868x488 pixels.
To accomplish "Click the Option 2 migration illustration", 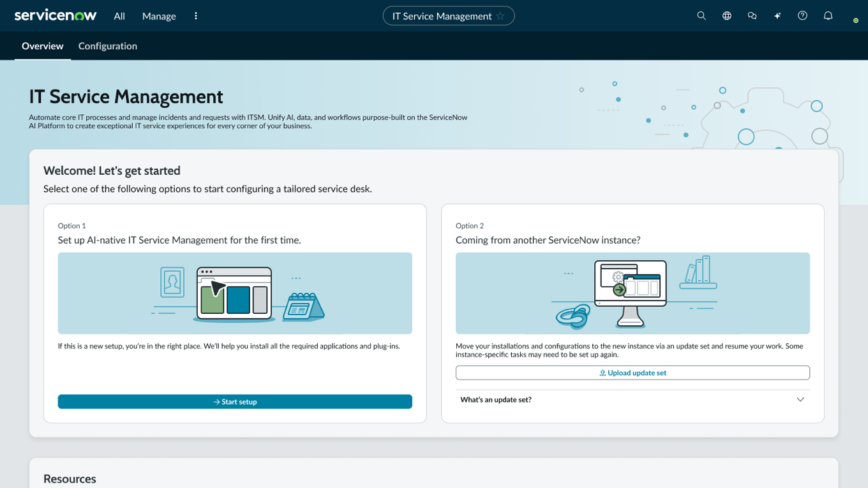I will (632, 293).
